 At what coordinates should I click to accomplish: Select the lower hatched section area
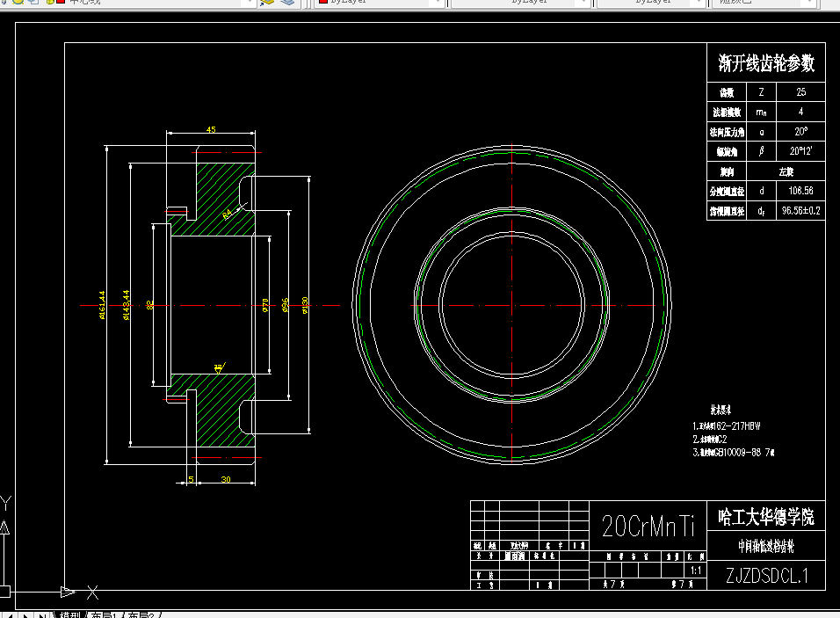click(x=220, y=410)
